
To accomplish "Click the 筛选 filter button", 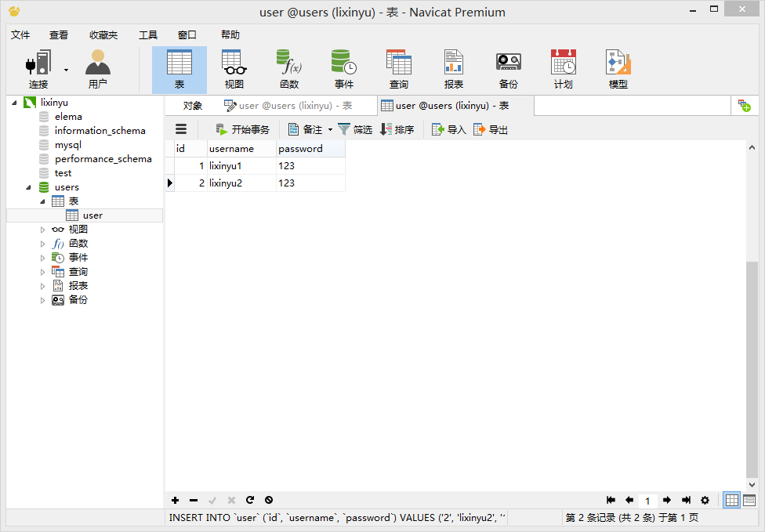I will 355,129.
